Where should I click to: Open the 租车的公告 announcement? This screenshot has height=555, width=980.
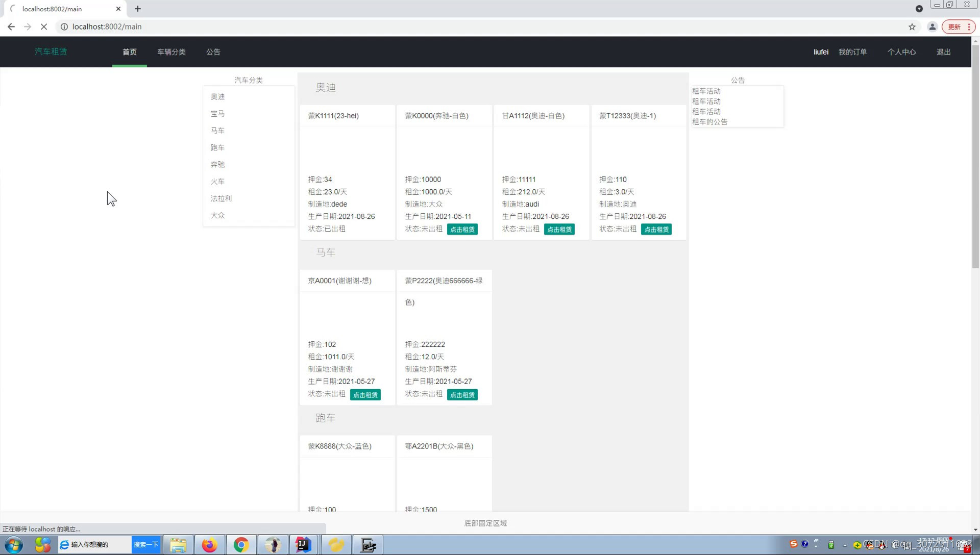pyautogui.click(x=710, y=122)
